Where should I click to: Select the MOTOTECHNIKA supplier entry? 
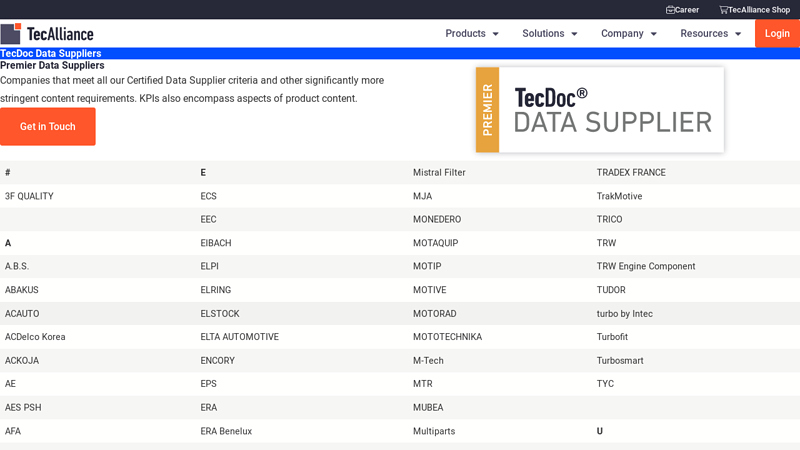pos(447,337)
